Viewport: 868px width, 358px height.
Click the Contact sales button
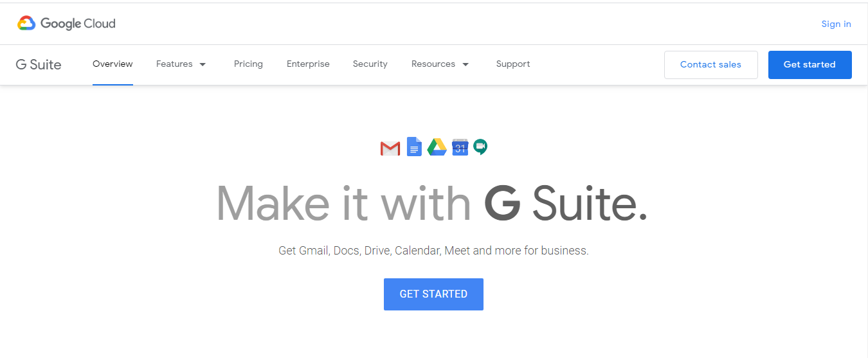pyautogui.click(x=710, y=65)
